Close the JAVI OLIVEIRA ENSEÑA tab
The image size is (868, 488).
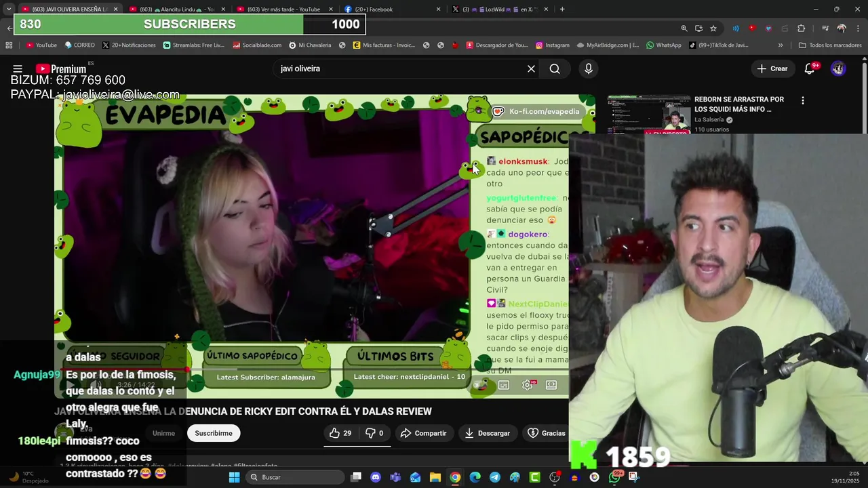(x=115, y=9)
